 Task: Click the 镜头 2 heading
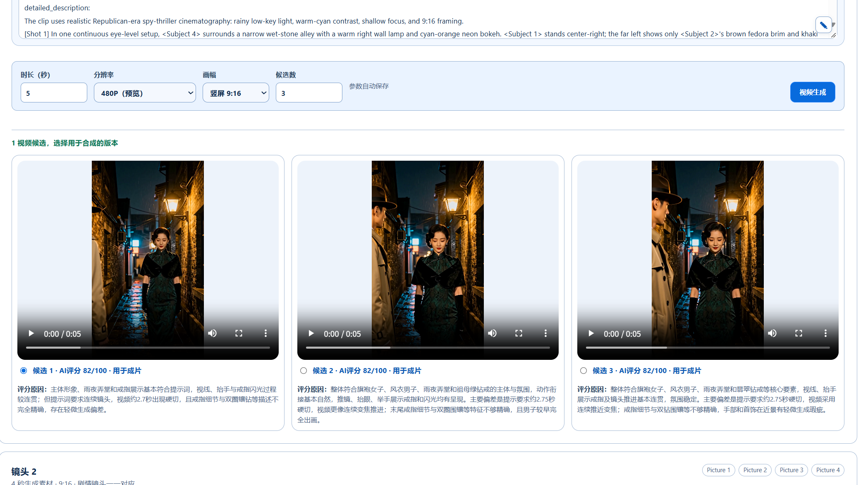point(24,471)
